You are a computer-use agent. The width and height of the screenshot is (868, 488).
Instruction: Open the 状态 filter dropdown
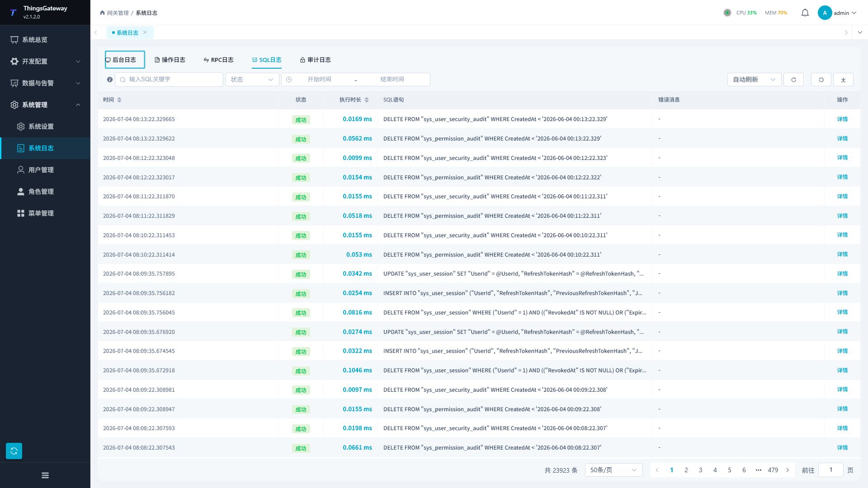tap(252, 80)
